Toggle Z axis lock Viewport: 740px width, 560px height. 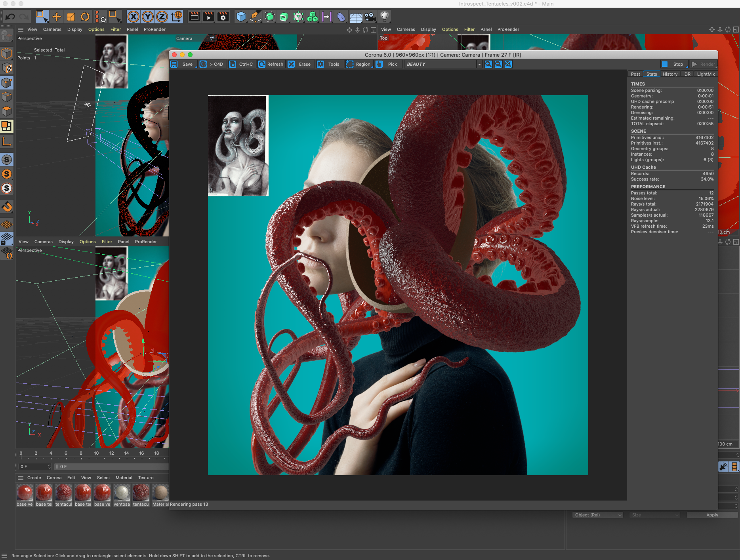pyautogui.click(x=162, y=17)
